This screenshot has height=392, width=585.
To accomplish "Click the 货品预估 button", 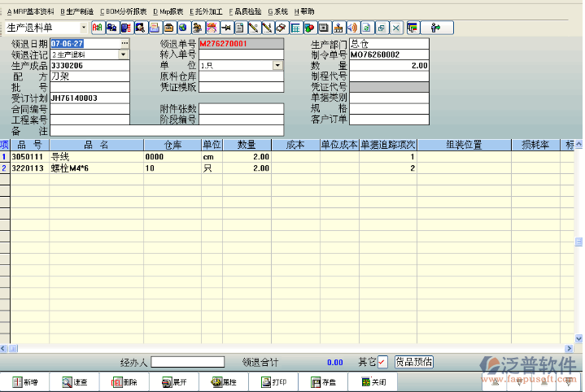I will pos(414,362).
